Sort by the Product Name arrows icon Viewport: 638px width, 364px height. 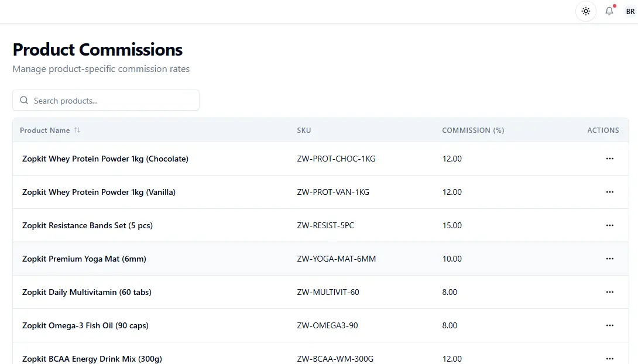point(77,130)
